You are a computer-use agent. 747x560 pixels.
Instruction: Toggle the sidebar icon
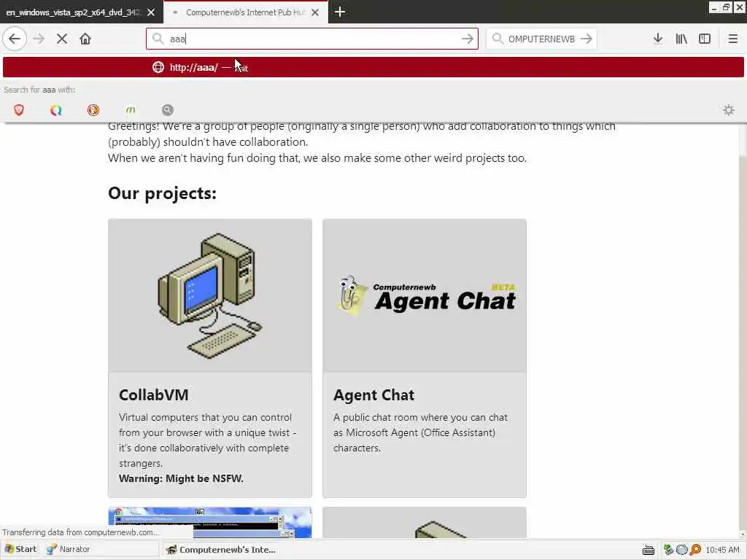coord(705,39)
